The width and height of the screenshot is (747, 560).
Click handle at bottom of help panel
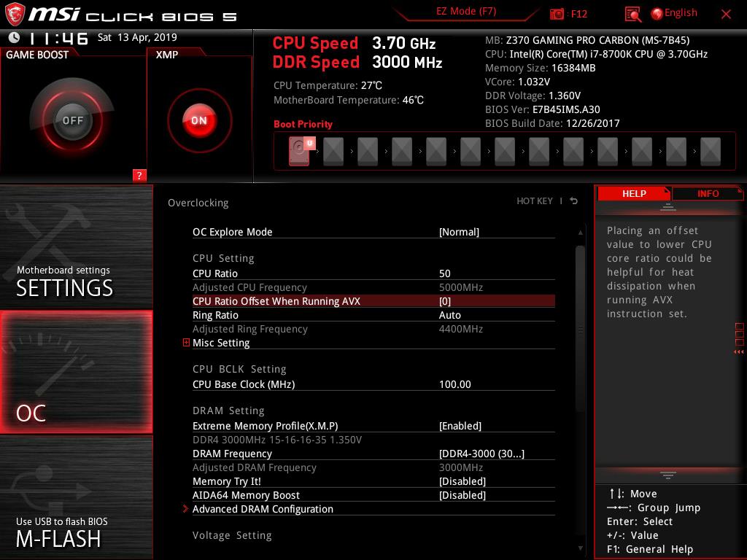click(x=668, y=475)
